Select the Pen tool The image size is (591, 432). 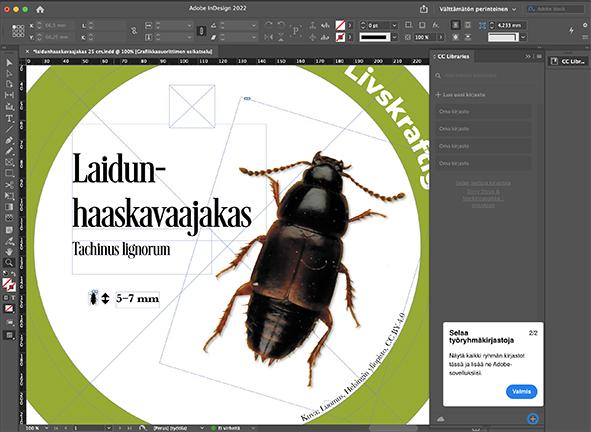[x=9, y=141]
